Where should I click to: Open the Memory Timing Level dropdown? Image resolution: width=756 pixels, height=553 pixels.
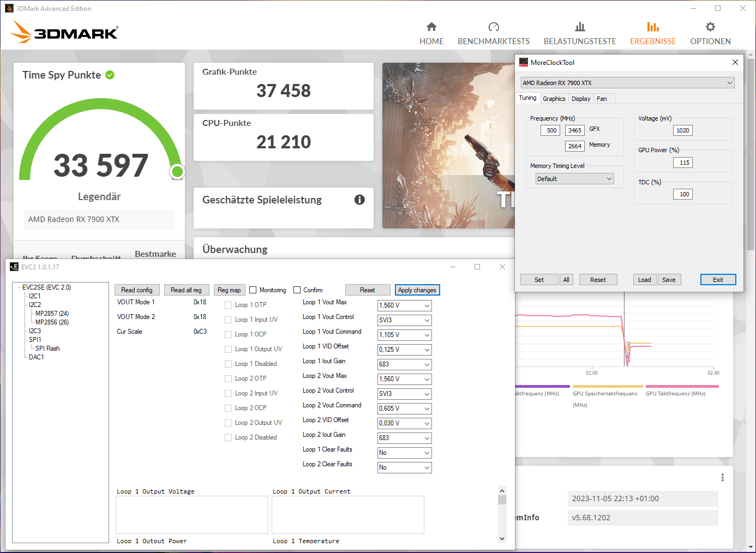click(x=575, y=179)
